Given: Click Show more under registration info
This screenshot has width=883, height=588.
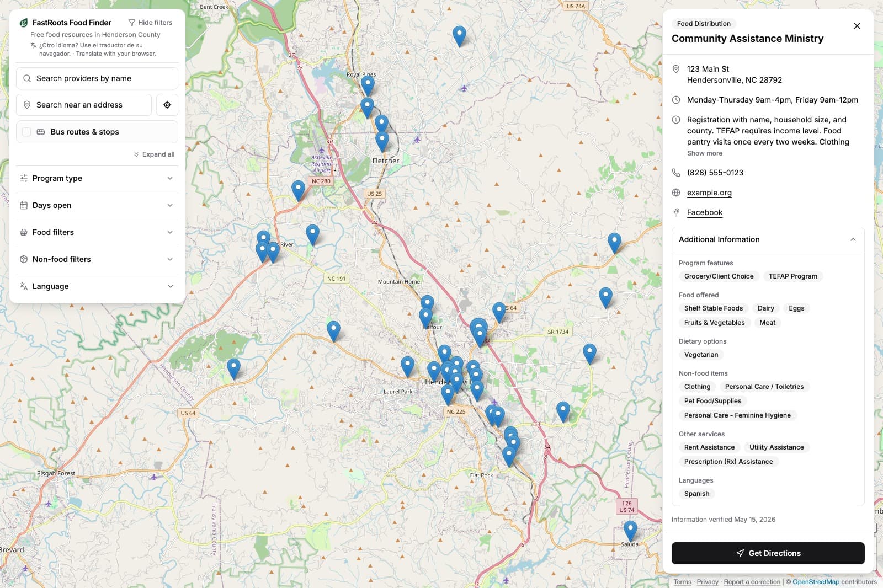Looking at the screenshot, I should pyautogui.click(x=705, y=153).
